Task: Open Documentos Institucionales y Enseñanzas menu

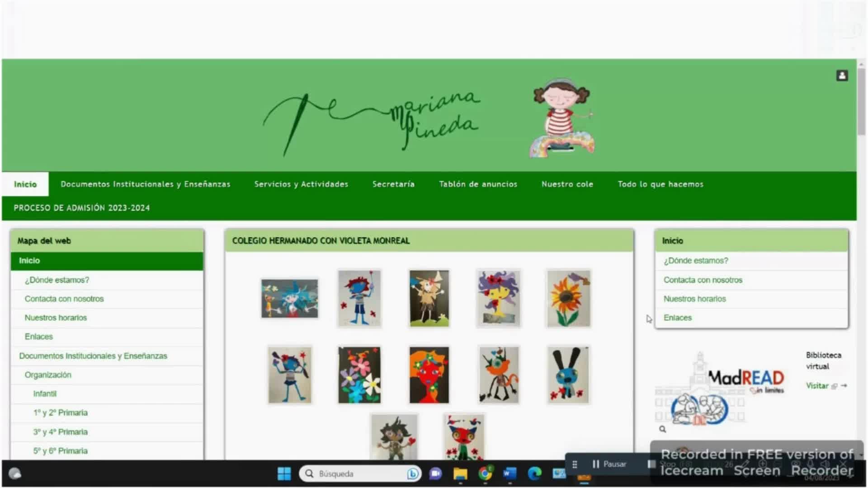Action: (146, 184)
